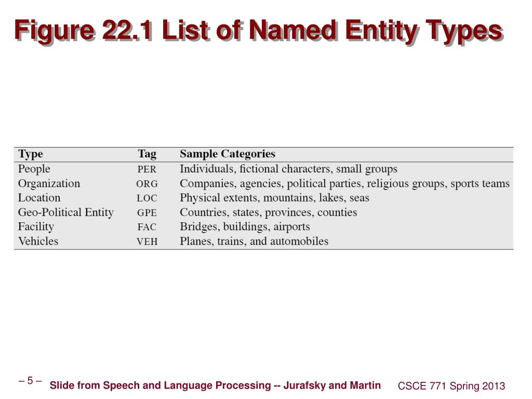Select 'Companies, agencies, political parties' category text
Screen dimensions: 532x399
(x=272, y=183)
